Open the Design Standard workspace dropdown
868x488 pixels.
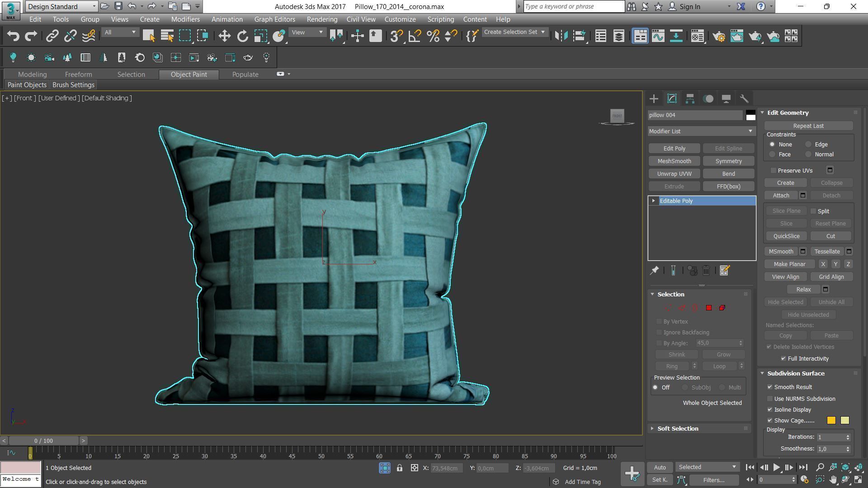(x=61, y=6)
